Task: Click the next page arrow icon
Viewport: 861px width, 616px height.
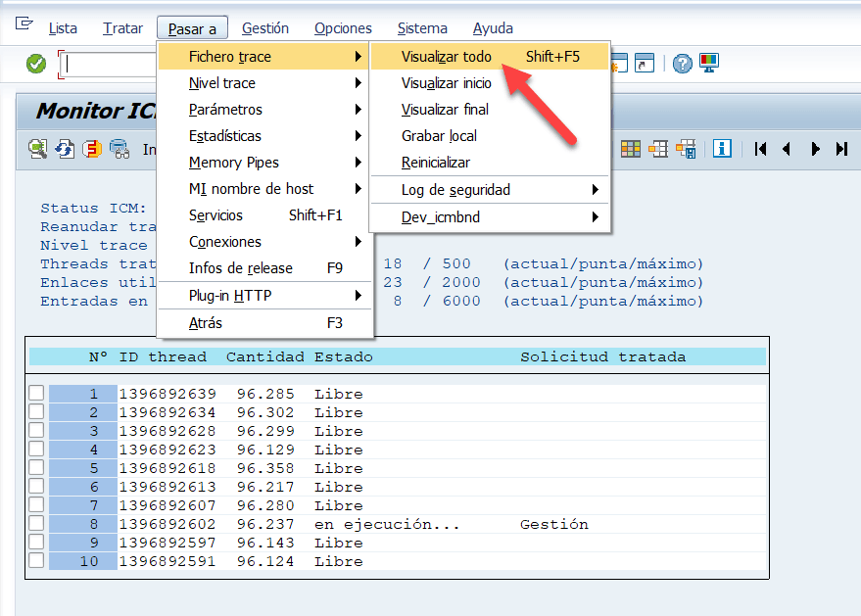Action: (x=815, y=149)
